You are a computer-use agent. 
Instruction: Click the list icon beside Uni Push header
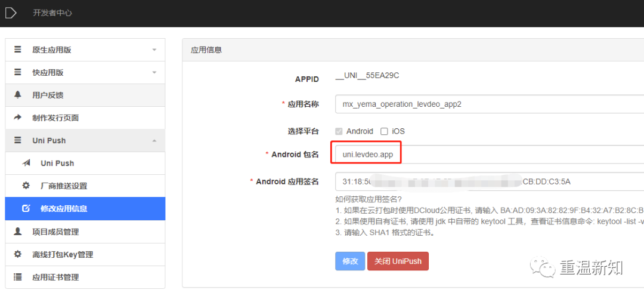pos(18,140)
